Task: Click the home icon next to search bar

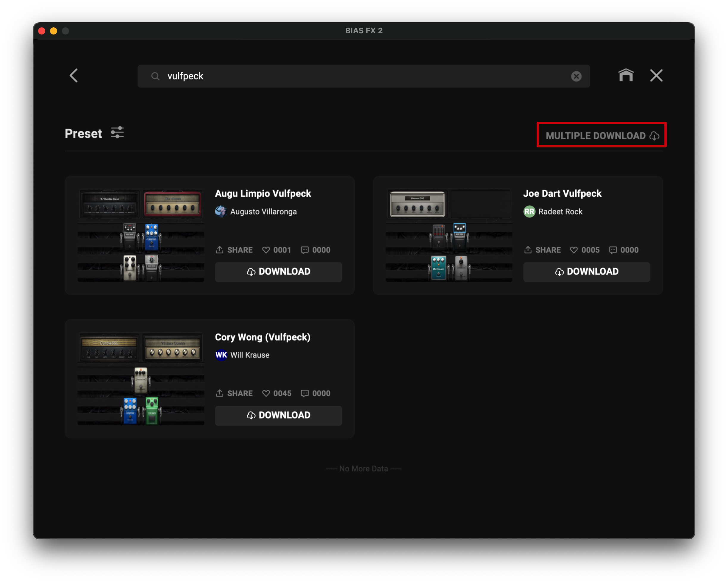Action: click(626, 75)
